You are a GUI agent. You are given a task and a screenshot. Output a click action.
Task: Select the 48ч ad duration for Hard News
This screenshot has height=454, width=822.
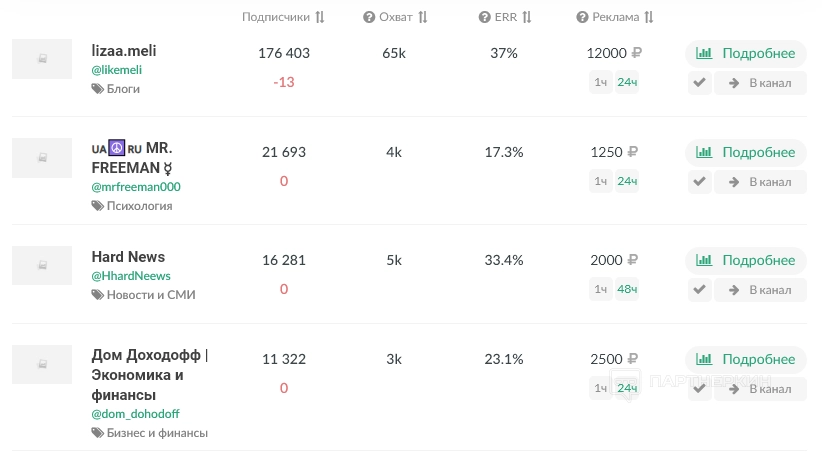click(627, 290)
